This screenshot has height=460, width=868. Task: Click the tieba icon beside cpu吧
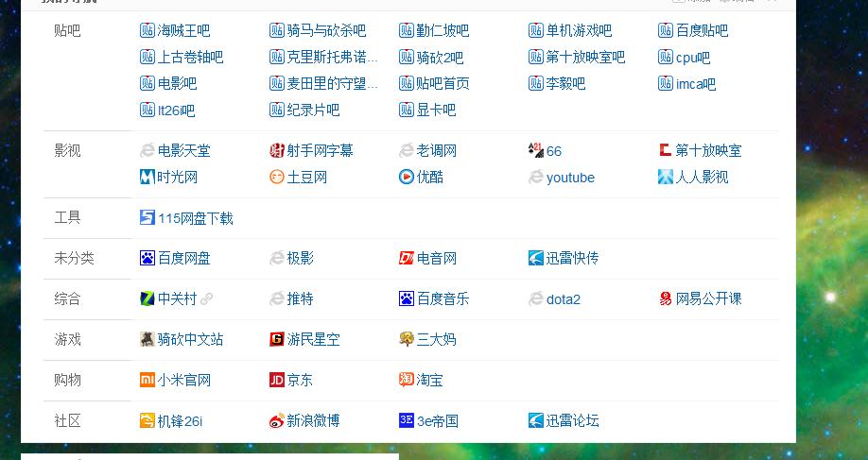click(666, 57)
